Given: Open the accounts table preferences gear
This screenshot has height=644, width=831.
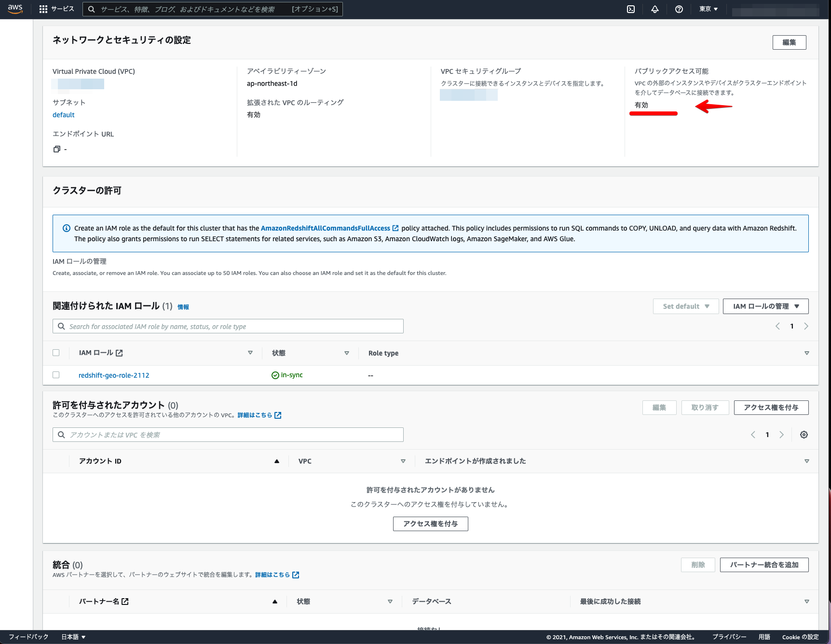Looking at the screenshot, I should click(804, 434).
